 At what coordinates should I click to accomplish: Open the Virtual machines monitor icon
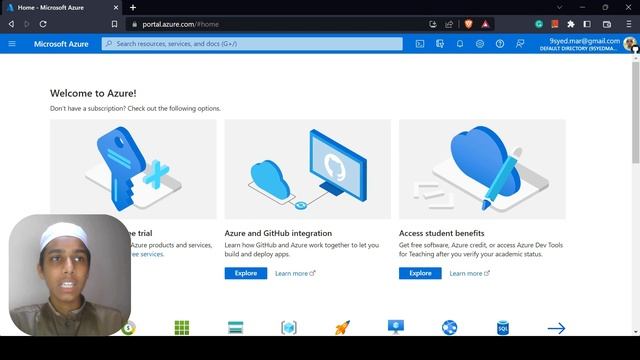(x=396, y=327)
